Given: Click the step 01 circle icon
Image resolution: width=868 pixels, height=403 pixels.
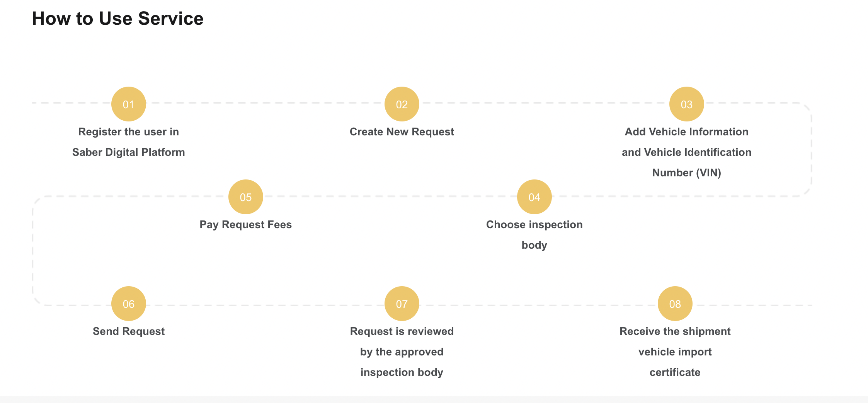Looking at the screenshot, I should (x=128, y=104).
